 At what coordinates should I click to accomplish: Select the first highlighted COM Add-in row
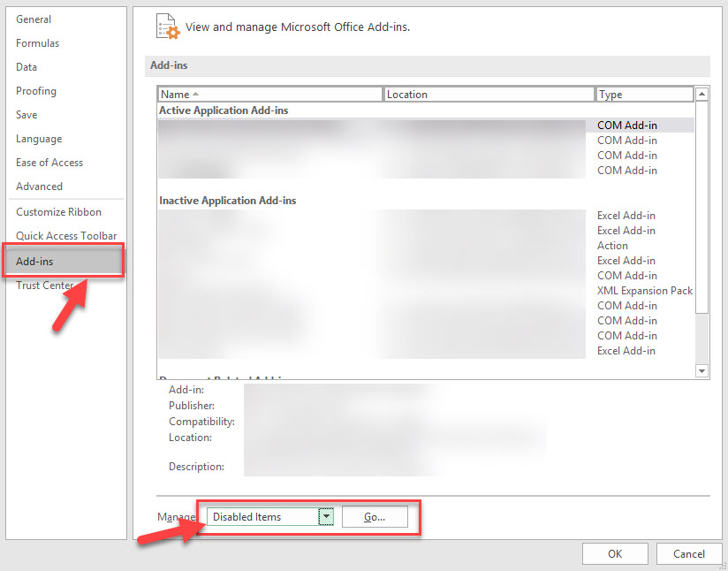point(426,126)
